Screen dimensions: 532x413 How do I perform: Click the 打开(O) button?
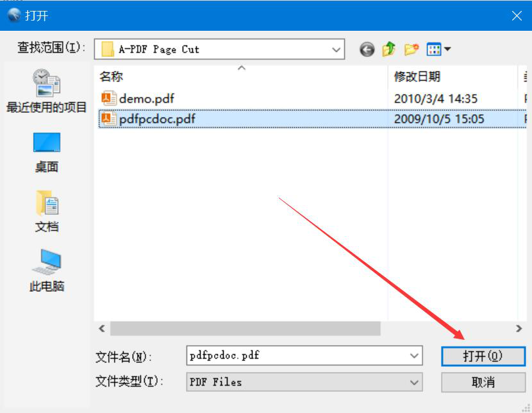[483, 357]
